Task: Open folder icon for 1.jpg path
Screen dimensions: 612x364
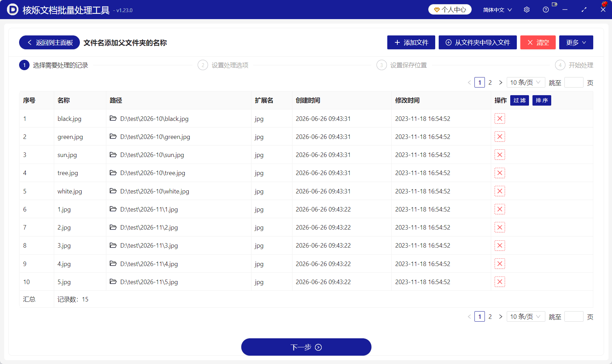Action: (x=113, y=209)
